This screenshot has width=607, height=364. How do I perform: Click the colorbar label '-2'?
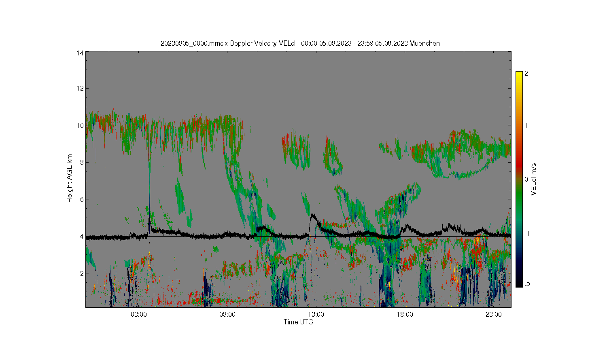click(x=527, y=285)
